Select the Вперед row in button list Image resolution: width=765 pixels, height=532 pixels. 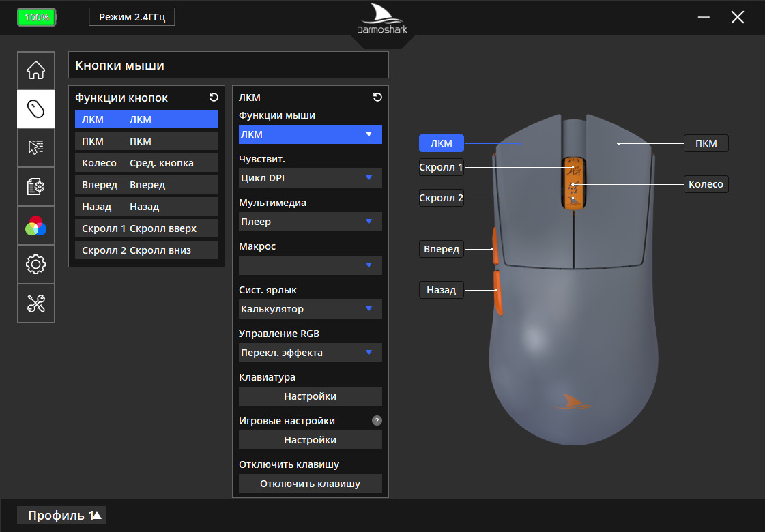coord(146,185)
